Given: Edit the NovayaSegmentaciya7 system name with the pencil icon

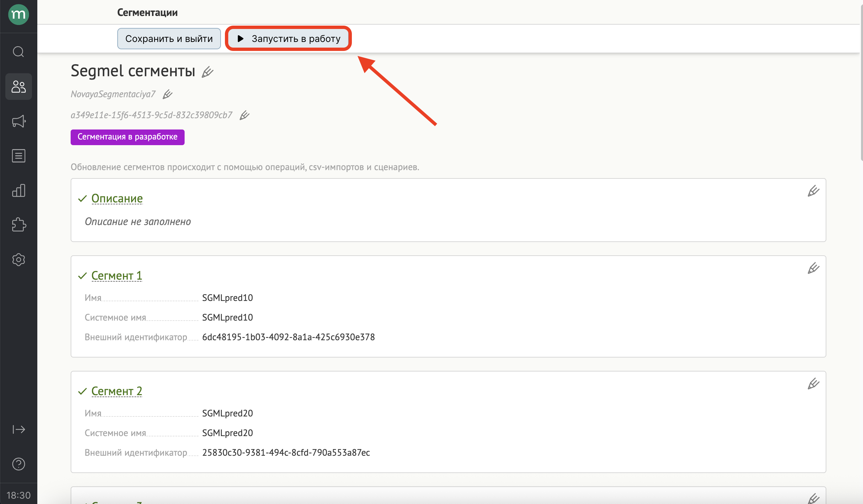Looking at the screenshot, I should 167,94.
